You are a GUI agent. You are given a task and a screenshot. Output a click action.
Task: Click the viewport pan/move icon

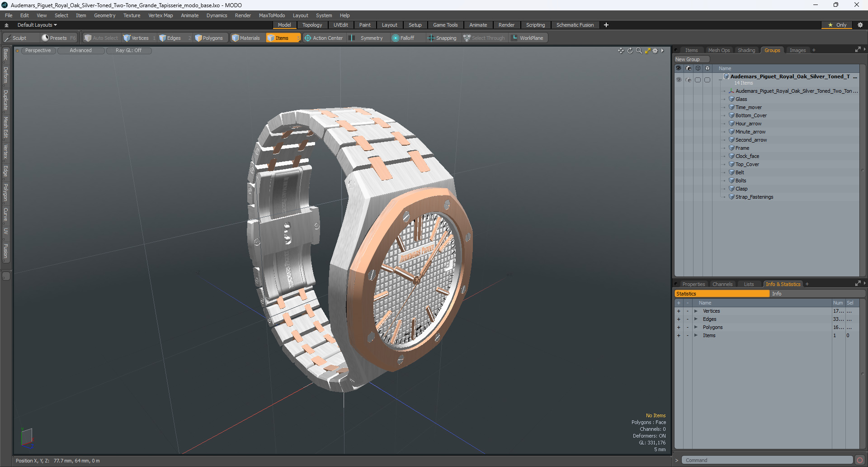click(x=621, y=51)
